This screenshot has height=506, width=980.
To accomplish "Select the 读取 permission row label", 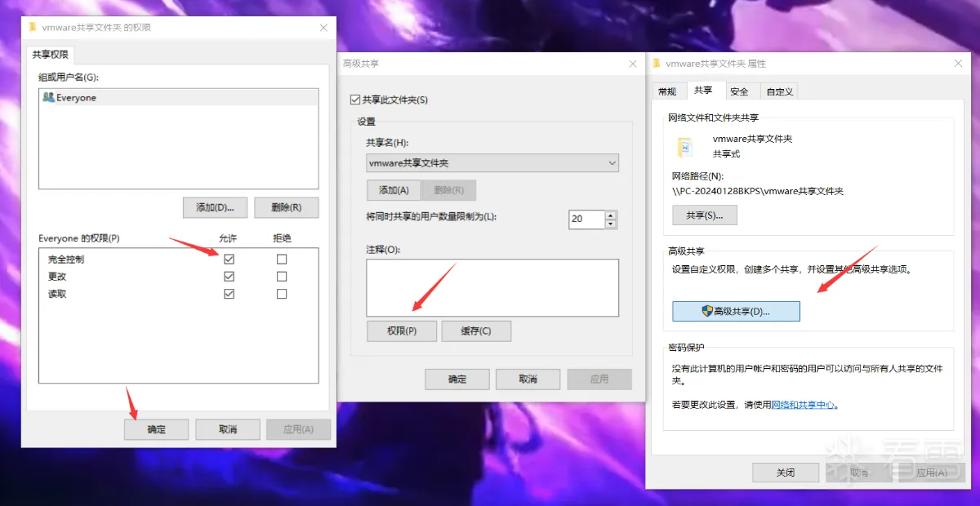I will click(57, 294).
